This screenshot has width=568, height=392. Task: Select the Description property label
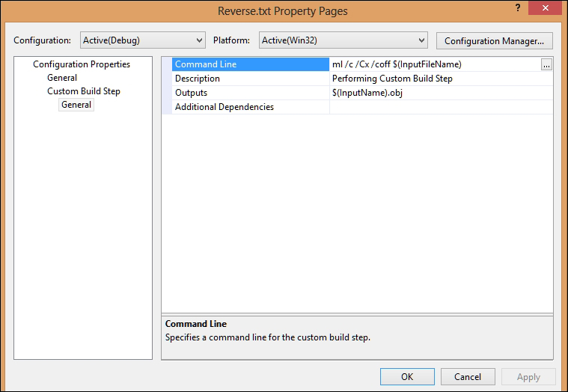198,79
